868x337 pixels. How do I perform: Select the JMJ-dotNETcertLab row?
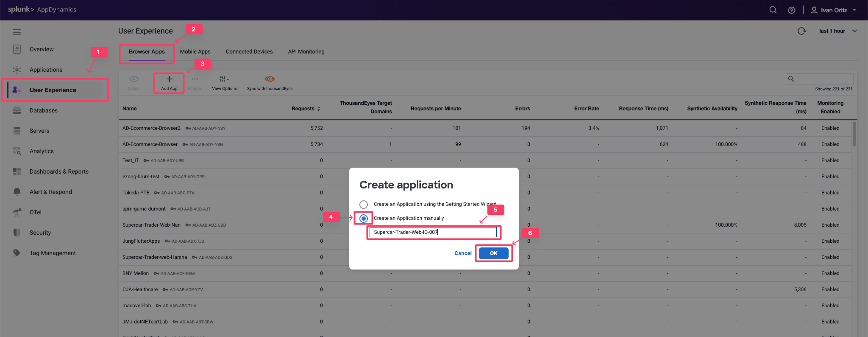(485, 322)
